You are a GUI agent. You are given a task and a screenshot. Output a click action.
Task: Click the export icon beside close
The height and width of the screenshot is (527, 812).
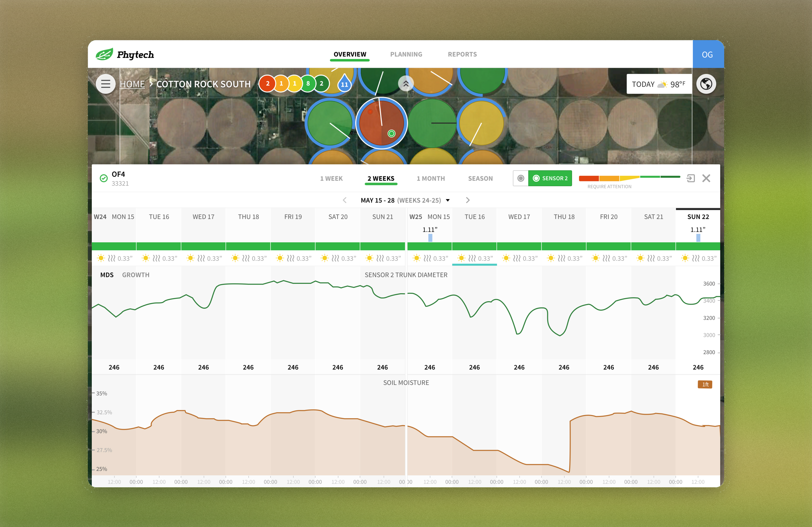tap(691, 178)
